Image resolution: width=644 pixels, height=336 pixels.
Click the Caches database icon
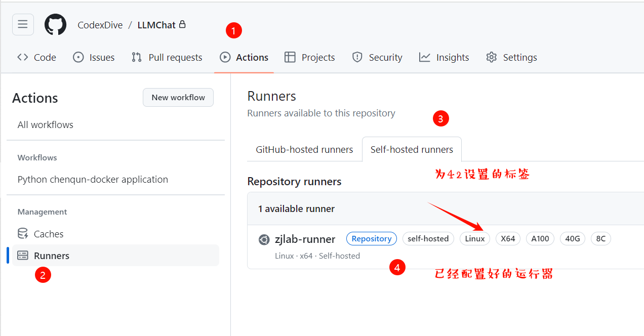(23, 234)
